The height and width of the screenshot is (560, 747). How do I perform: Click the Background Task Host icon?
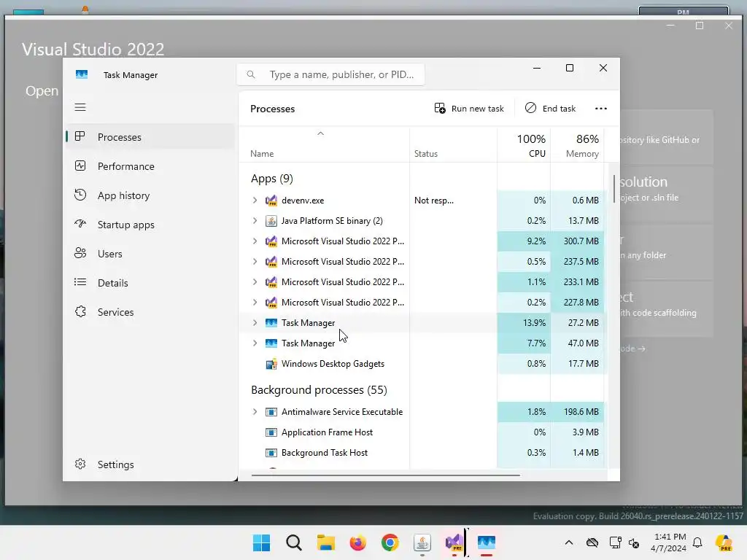click(271, 453)
